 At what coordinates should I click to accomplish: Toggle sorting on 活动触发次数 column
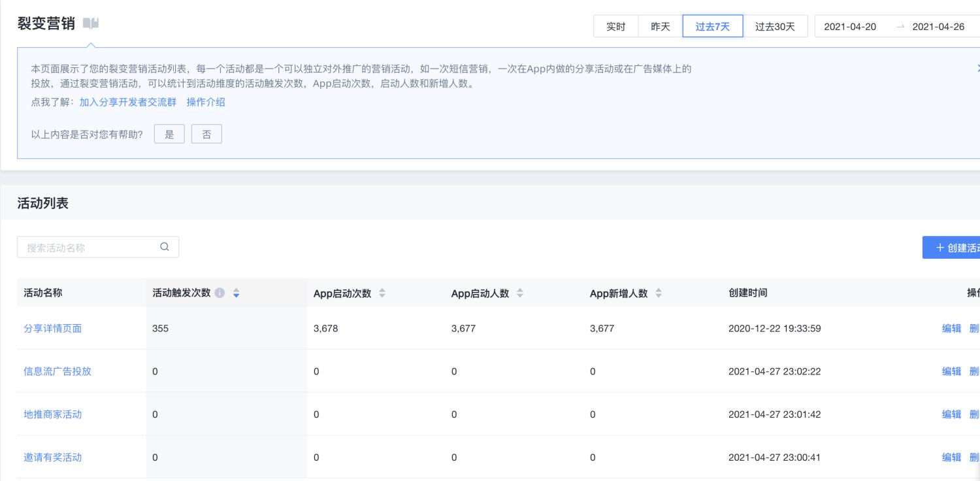(237, 293)
